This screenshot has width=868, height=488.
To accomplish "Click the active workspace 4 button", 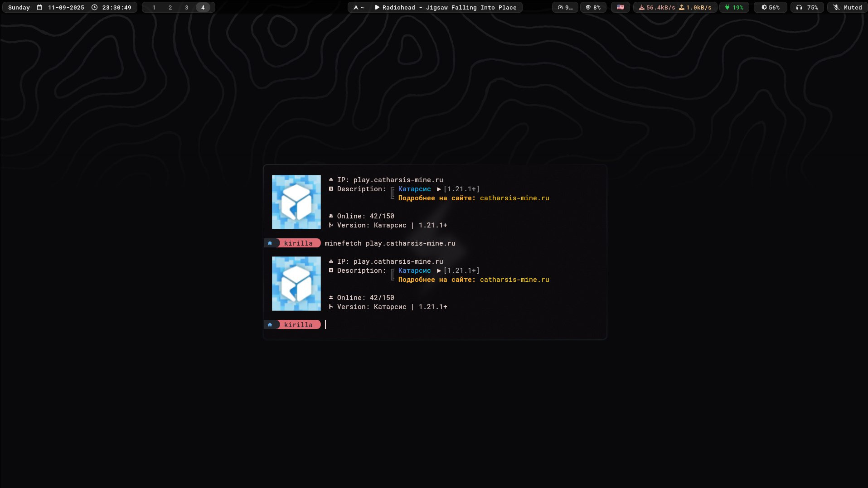I will click(203, 7).
